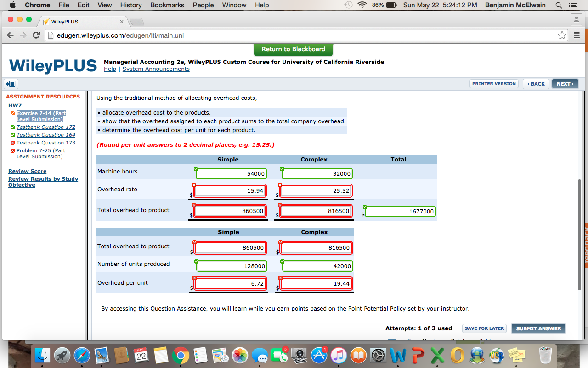Open Testbank Question 172

(45, 127)
